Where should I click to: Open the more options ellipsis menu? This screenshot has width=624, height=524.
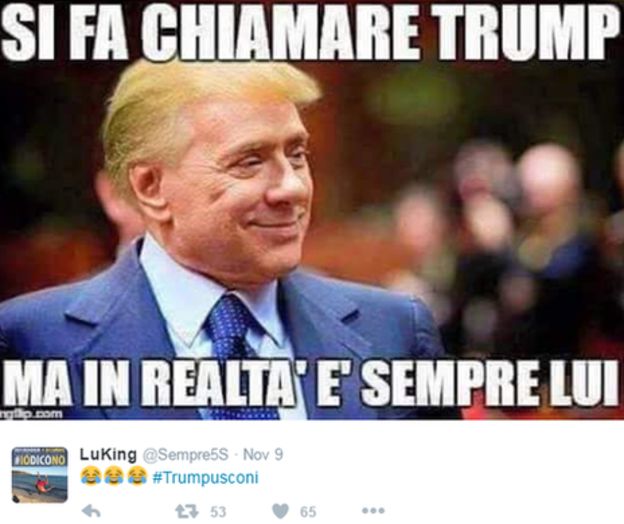373,510
